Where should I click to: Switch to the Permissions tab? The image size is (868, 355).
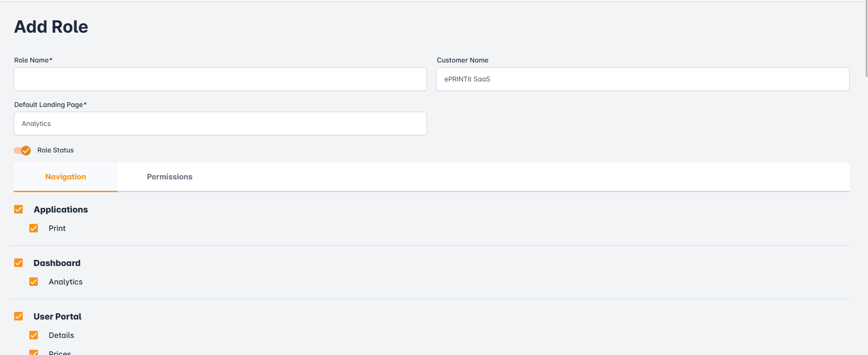[169, 177]
